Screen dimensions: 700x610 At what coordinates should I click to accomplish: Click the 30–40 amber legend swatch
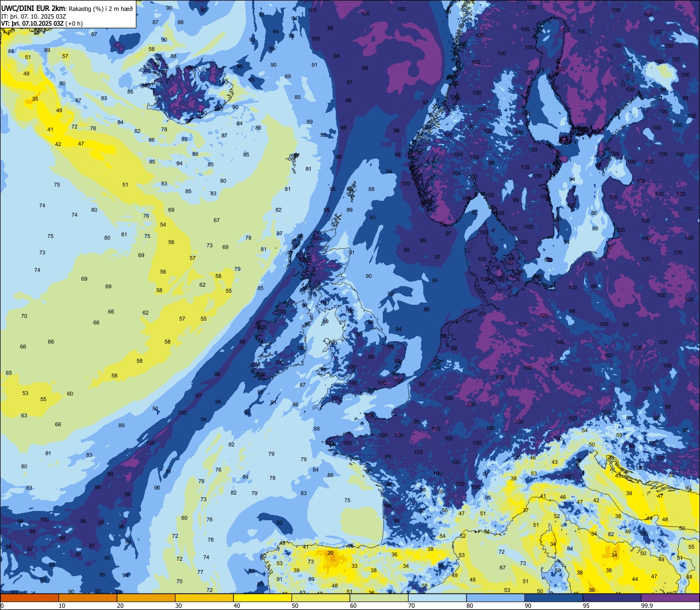pyautogui.click(x=204, y=598)
